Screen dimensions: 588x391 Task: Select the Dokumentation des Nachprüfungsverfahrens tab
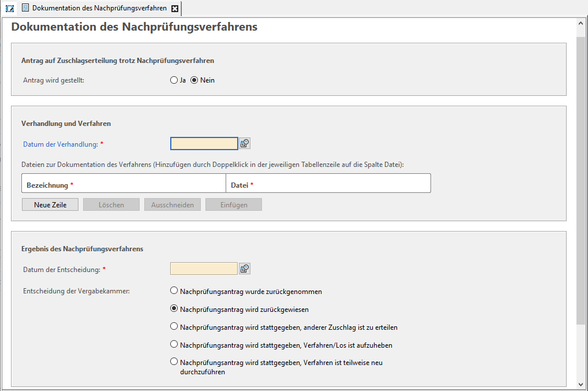(99, 8)
